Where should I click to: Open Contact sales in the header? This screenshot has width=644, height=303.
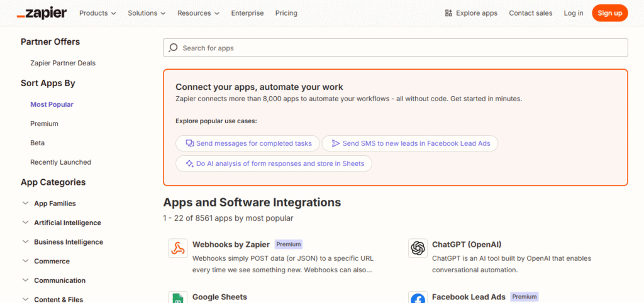point(531,13)
